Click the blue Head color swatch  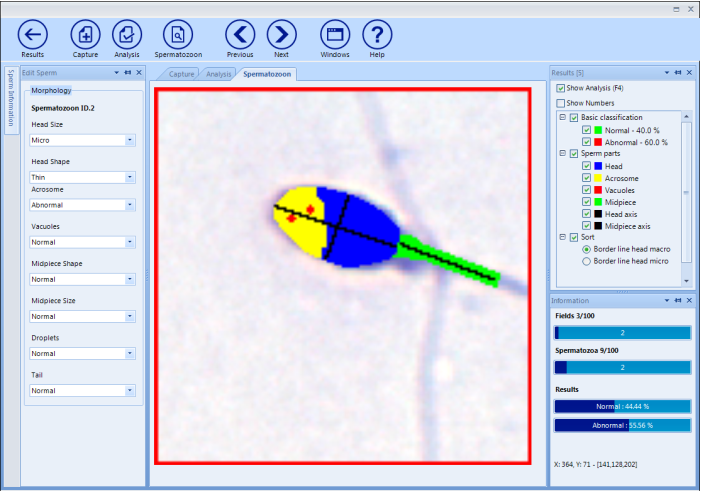click(598, 166)
